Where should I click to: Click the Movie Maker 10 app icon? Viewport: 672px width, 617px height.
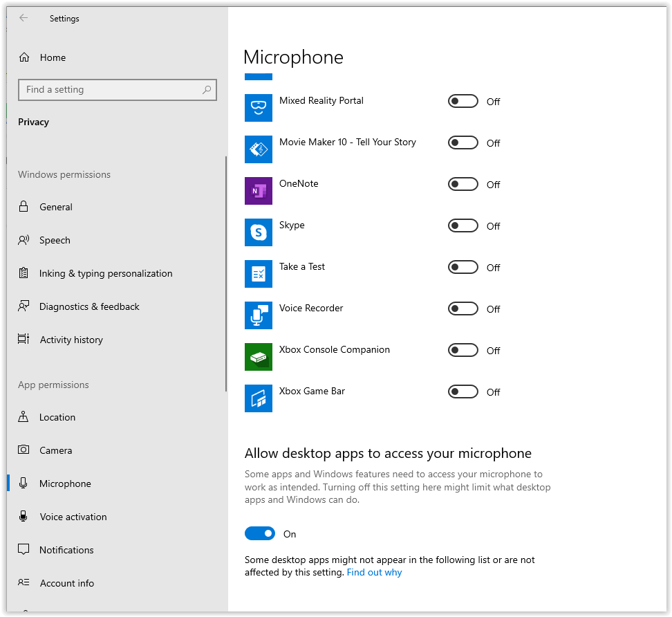pyautogui.click(x=259, y=149)
